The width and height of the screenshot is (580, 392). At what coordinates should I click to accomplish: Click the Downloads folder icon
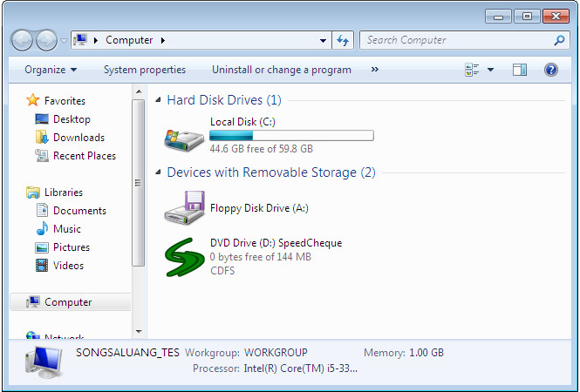click(42, 137)
